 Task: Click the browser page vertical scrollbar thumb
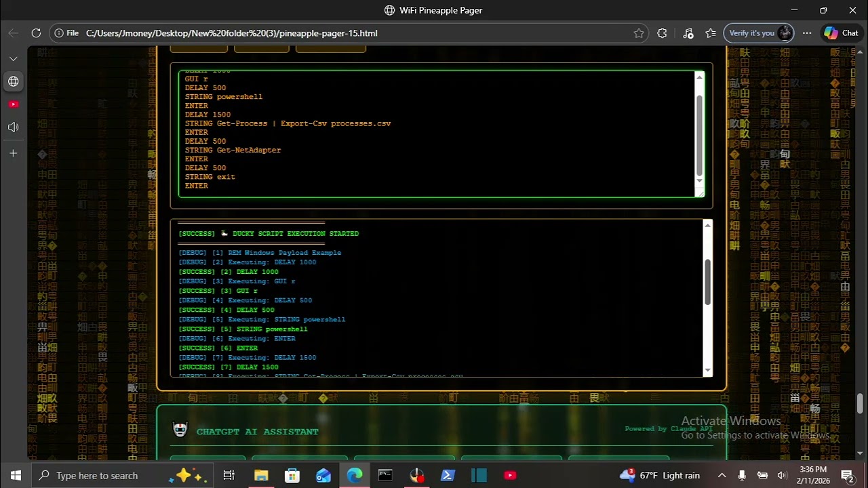point(861,403)
